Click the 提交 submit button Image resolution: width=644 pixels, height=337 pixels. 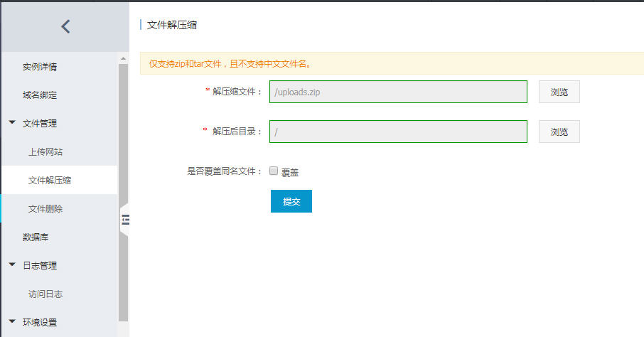(291, 201)
